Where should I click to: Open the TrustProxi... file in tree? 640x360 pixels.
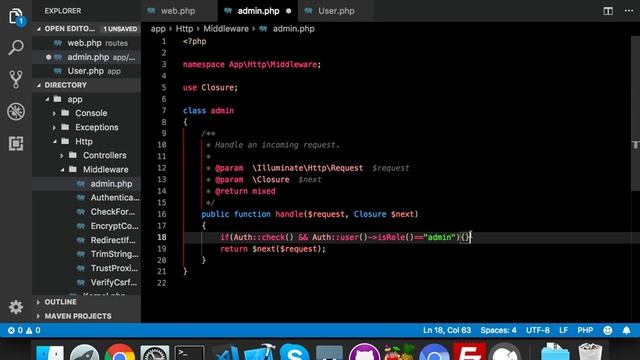click(87, 268)
